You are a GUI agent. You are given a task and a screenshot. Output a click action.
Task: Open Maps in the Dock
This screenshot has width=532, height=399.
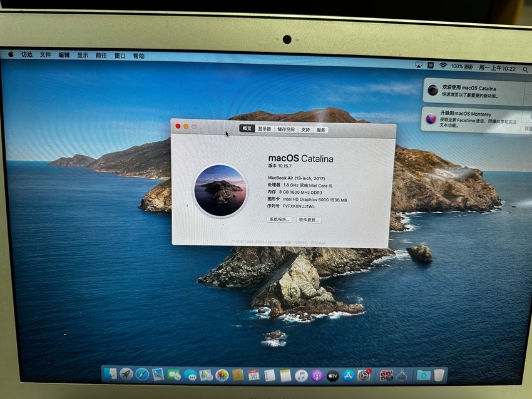206,375
